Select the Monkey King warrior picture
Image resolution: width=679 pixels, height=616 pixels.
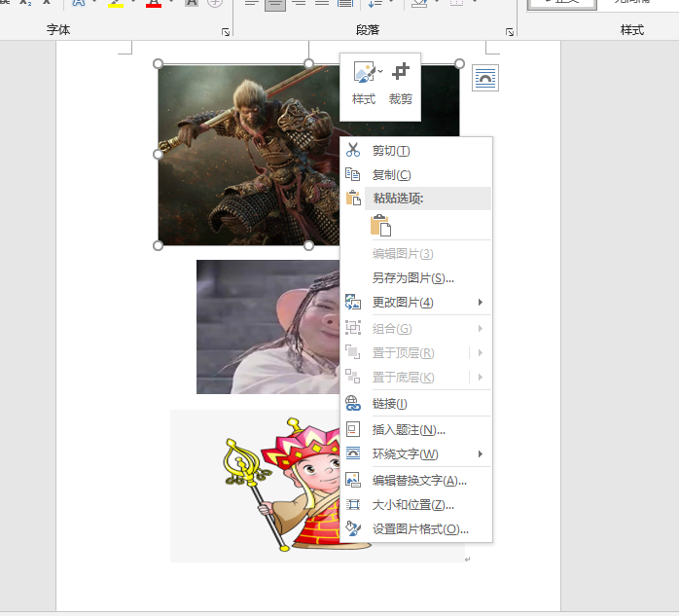249,155
